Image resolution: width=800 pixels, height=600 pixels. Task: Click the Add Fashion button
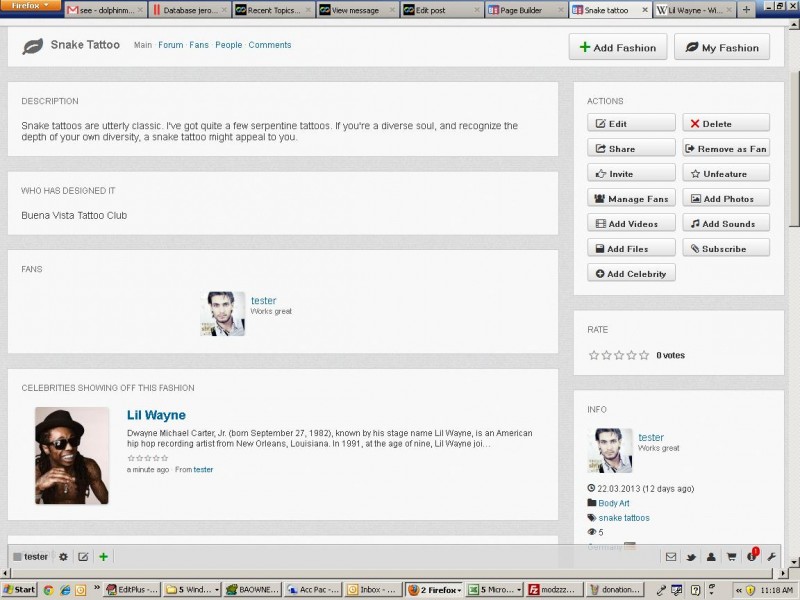point(618,47)
